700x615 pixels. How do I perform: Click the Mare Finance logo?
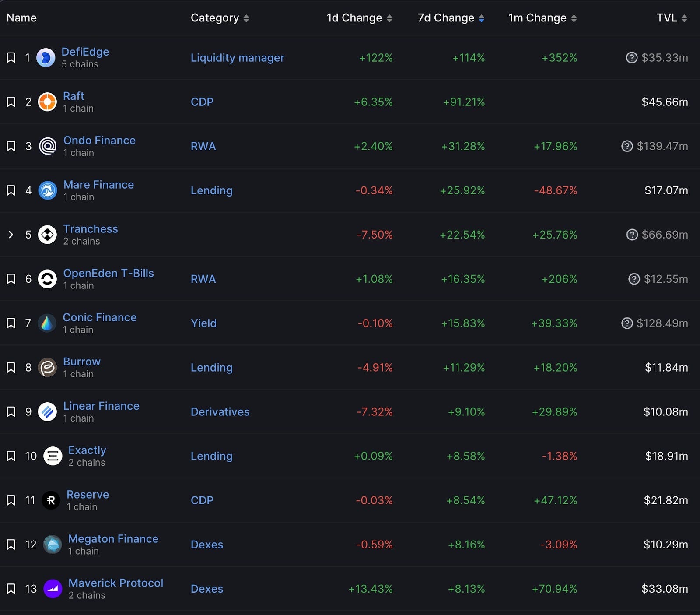(47, 190)
